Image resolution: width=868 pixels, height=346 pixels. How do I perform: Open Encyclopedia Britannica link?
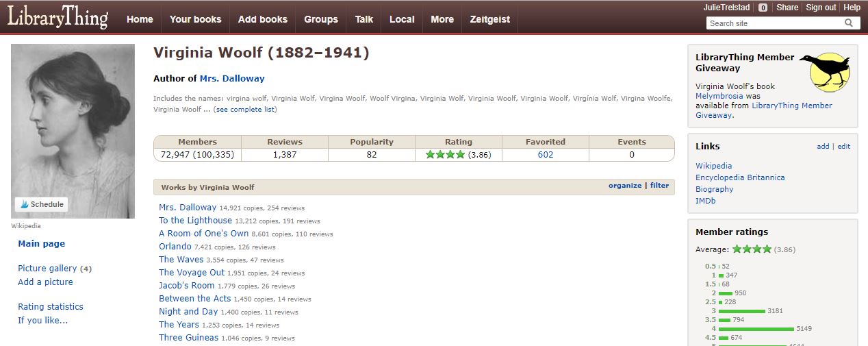click(x=740, y=177)
